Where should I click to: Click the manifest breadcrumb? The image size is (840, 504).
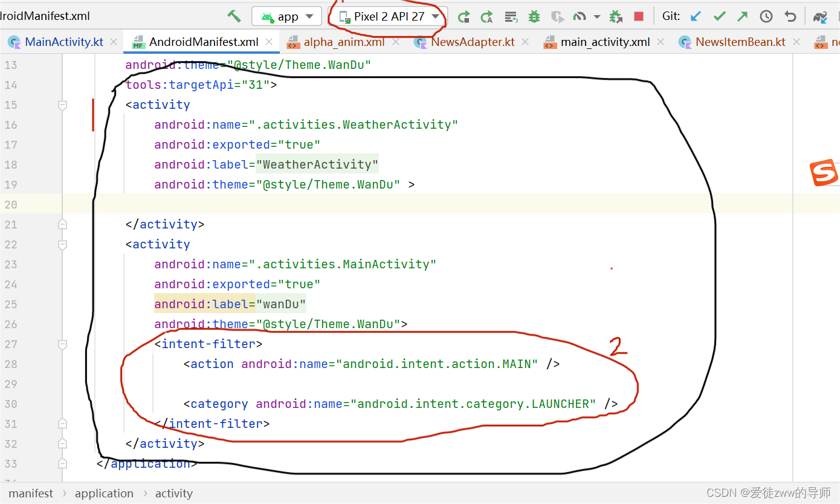[x=31, y=493]
